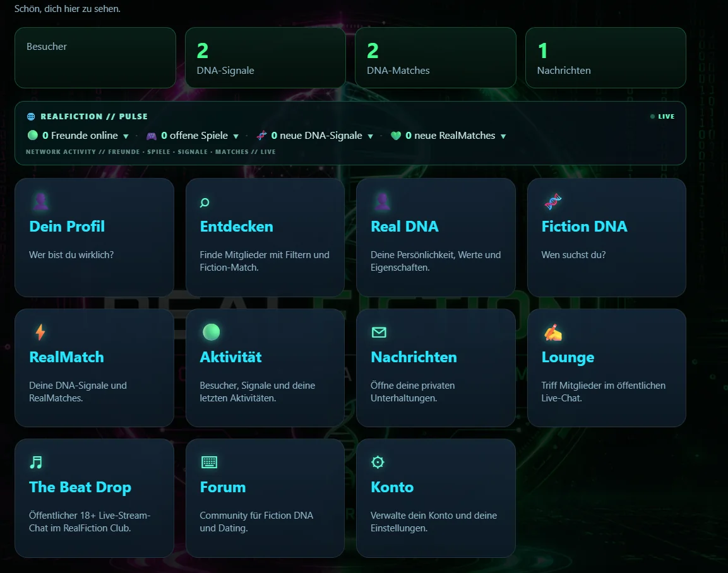This screenshot has width=728, height=573.
Task: Expand the offene Spiele dropdown arrow
Action: coord(236,136)
